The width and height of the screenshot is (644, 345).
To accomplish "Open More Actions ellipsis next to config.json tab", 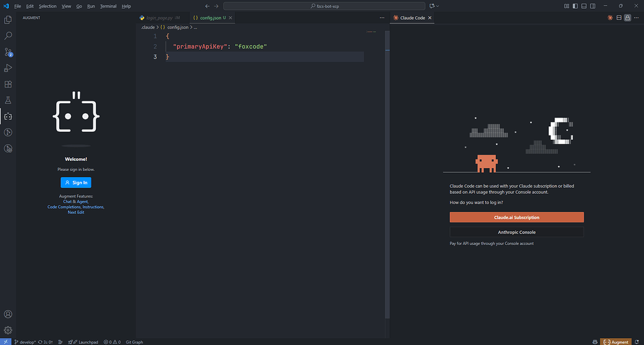I will 382,17.
